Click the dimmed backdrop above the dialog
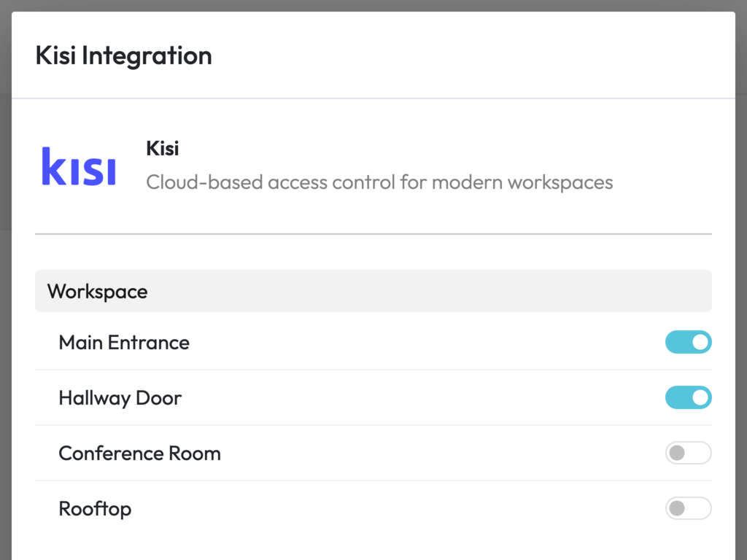747x560 pixels. [x=373, y=5]
